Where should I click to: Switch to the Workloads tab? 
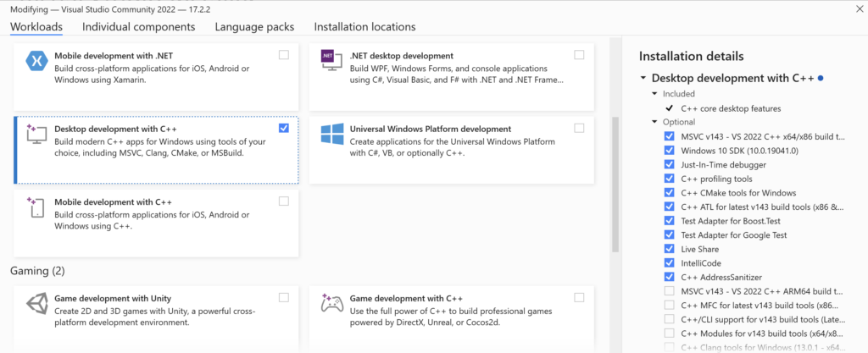point(36,26)
